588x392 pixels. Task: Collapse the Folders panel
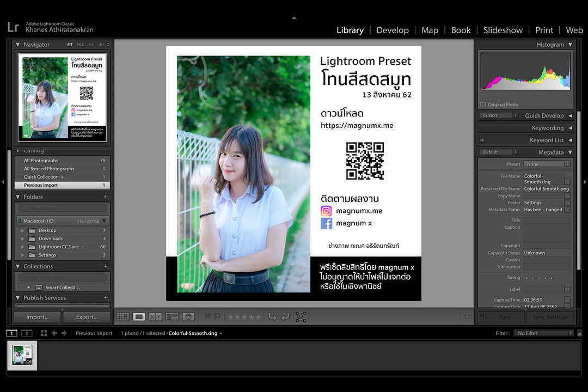(x=17, y=197)
